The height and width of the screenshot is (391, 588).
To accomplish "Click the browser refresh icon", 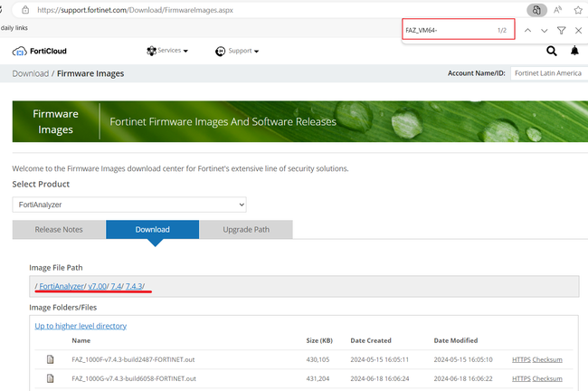I will point(1,10).
